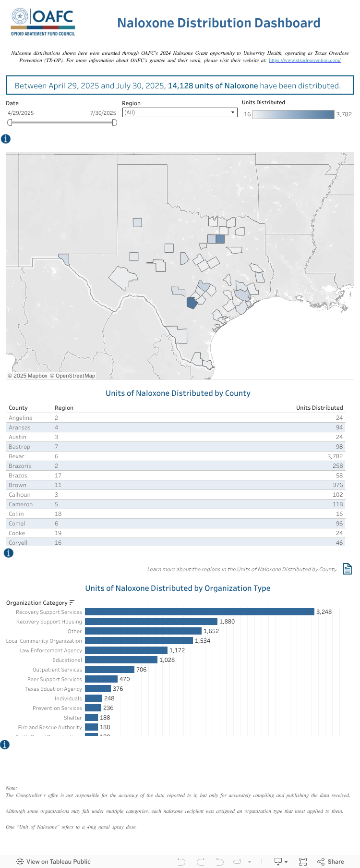Click the Recovery Support Services bar
The width and height of the screenshot is (360, 868).
(x=200, y=612)
